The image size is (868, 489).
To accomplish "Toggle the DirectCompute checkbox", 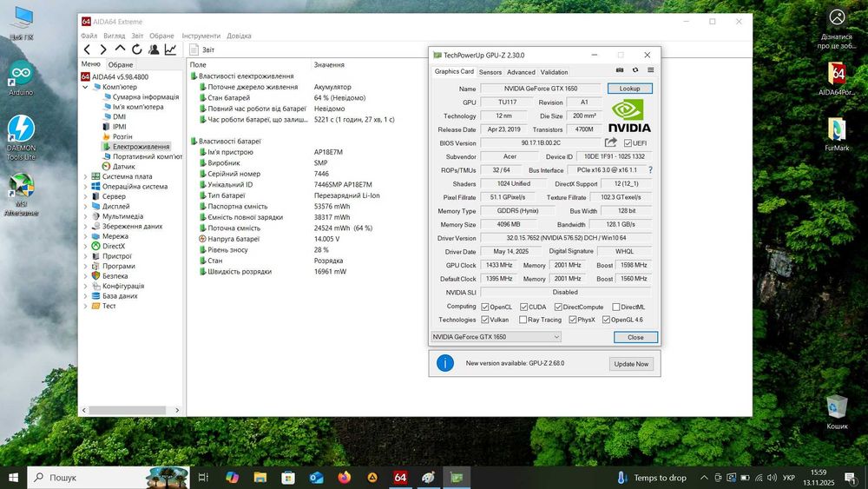I will click(558, 307).
